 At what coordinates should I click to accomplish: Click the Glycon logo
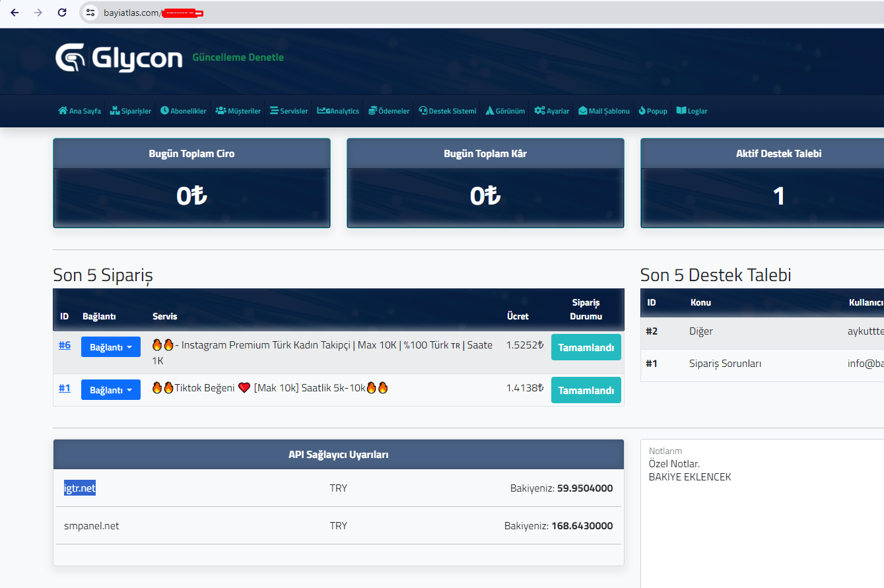(x=119, y=58)
